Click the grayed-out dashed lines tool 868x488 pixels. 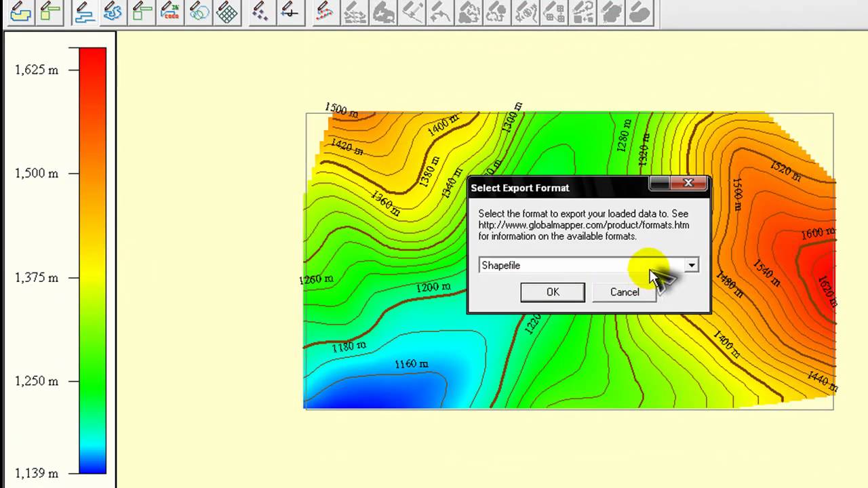point(355,12)
